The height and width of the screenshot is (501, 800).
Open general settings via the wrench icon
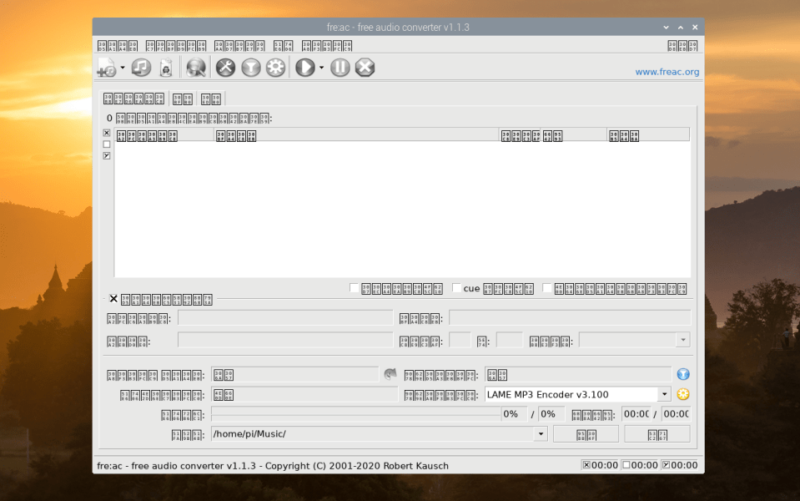click(226, 67)
